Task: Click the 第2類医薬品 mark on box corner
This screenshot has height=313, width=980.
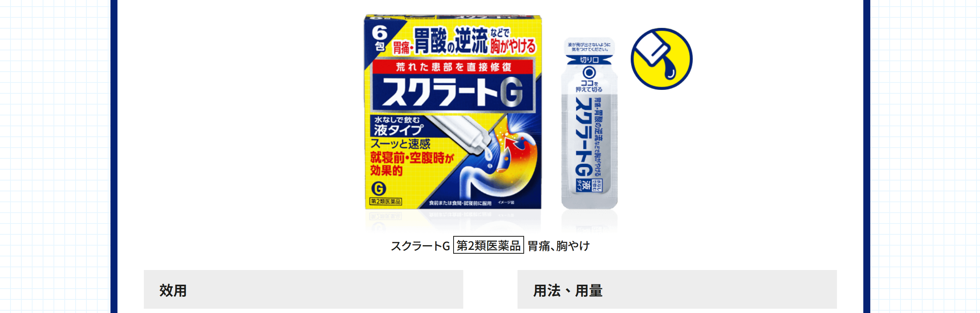Action: (386, 201)
